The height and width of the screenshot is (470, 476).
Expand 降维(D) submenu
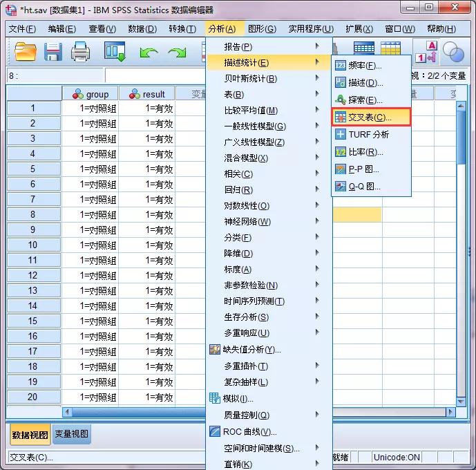point(269,254)
